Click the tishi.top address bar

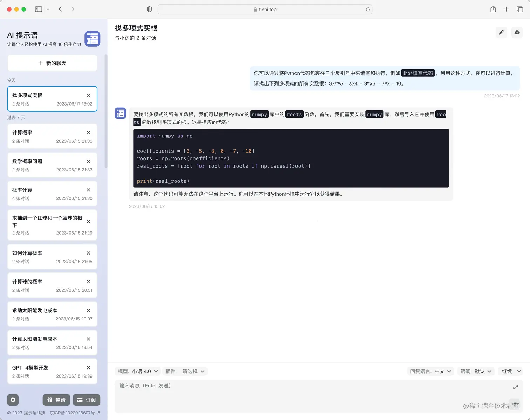(x=265, y=9)
